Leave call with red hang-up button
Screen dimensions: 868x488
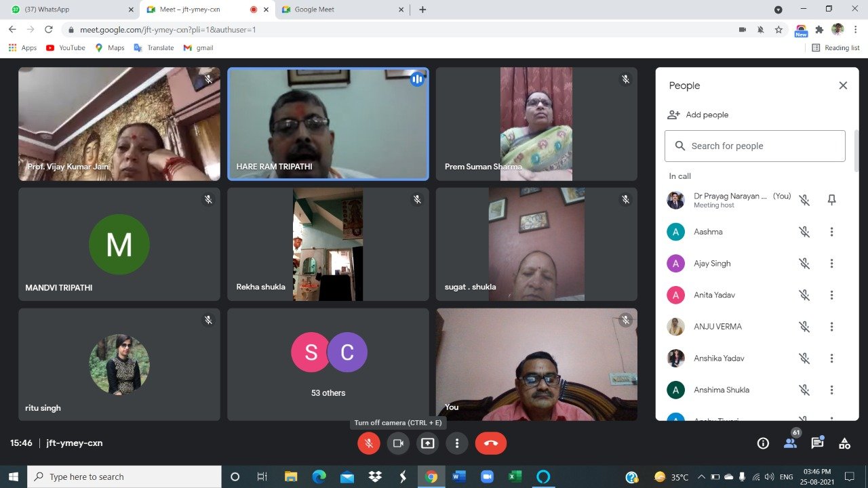pyautogui.click(x=492, y=443)
